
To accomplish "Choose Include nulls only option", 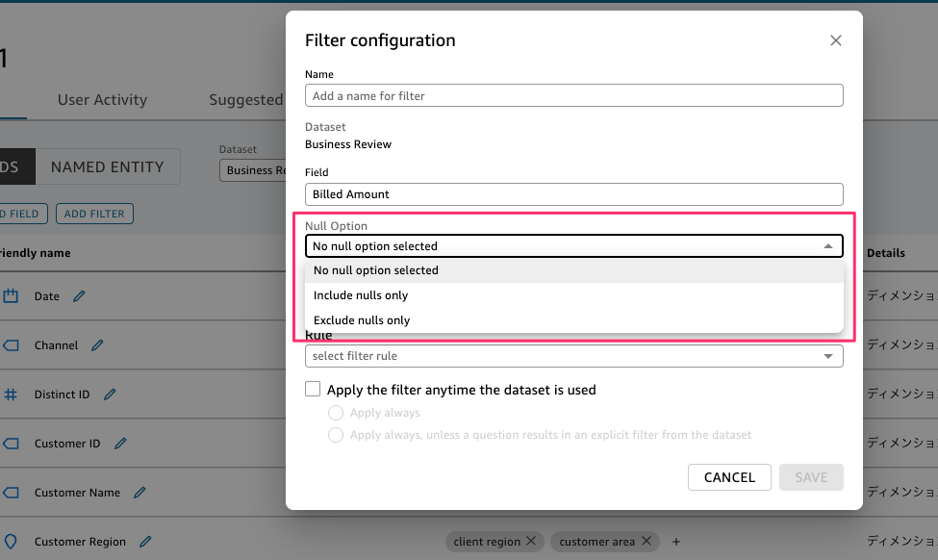I will click(x=573, y=295).
